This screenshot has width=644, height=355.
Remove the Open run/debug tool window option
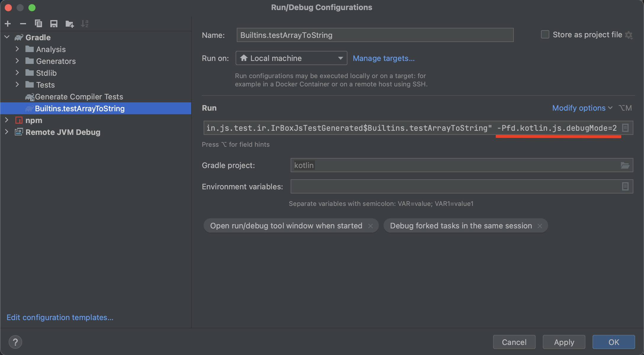371,226
